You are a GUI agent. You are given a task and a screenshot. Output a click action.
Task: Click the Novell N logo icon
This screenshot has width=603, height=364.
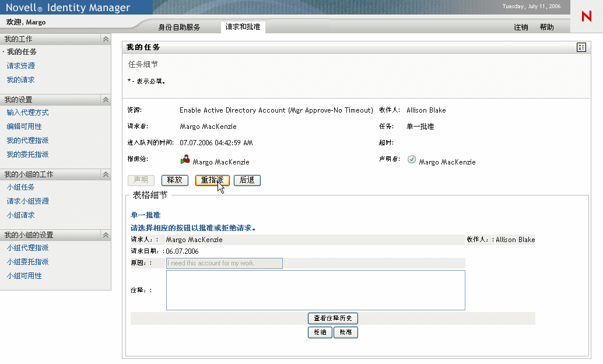pos(587,16)
